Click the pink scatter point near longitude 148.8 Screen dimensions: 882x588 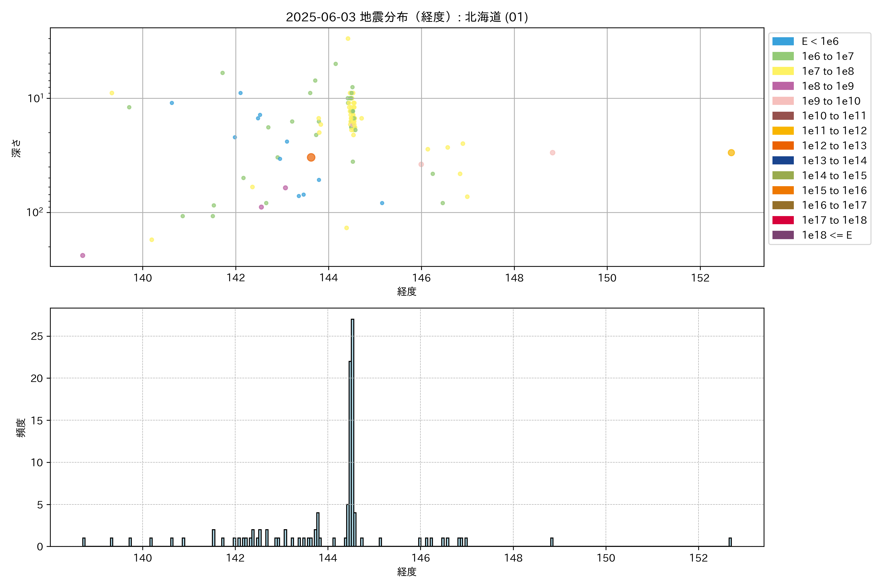tap(552, 153)
